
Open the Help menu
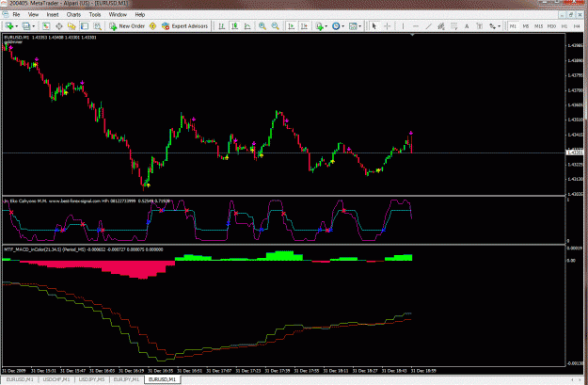[x=140, y=15]
